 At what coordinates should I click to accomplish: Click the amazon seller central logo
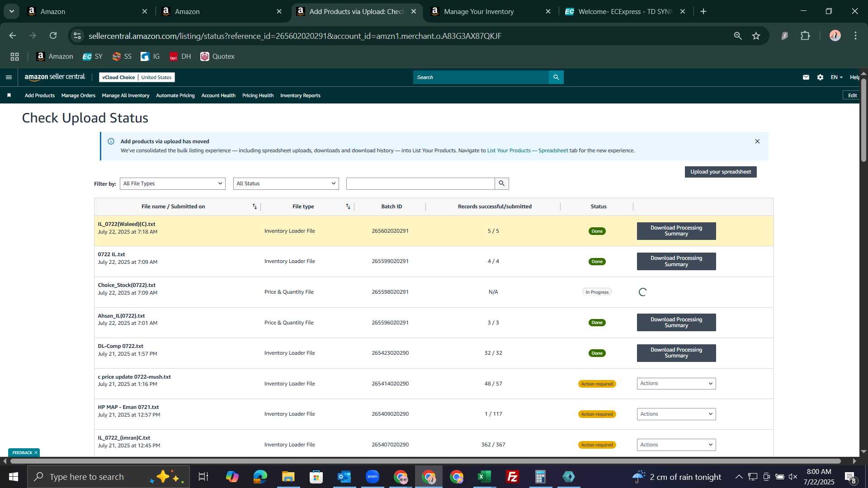[55, 77]
